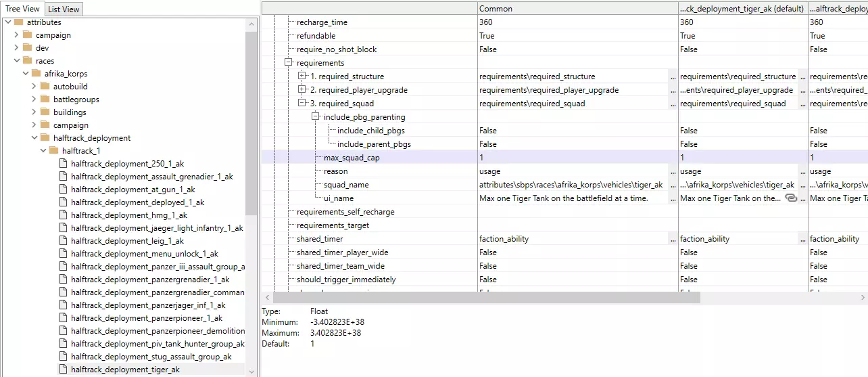
Task: Select halftrack_deployment_jaeger_light_infantry_1_ak
Action: [x=157, y=228]
